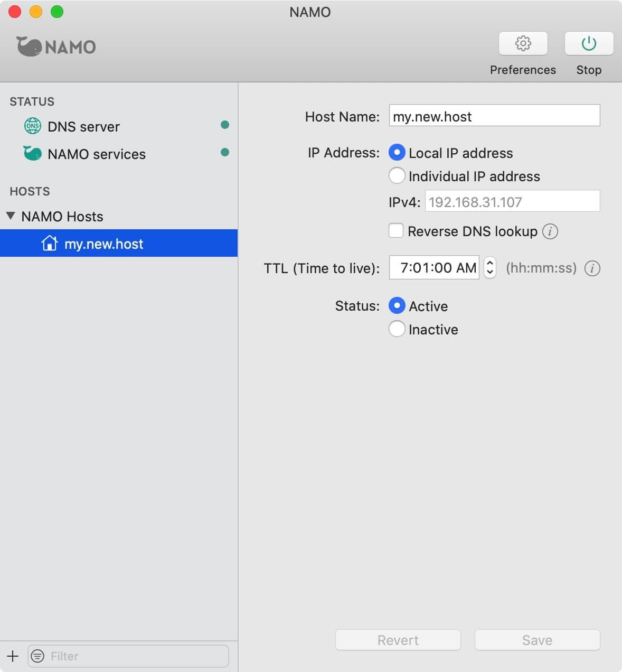Open the TTL info icon
Image resolution: width=622 pixels, height=672 pixels.
pos(592,268)
